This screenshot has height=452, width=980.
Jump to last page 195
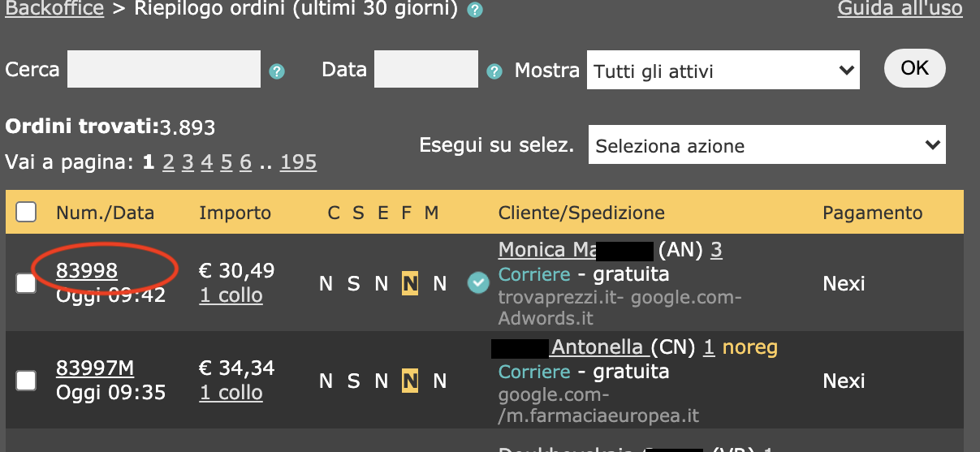(298, 162)
